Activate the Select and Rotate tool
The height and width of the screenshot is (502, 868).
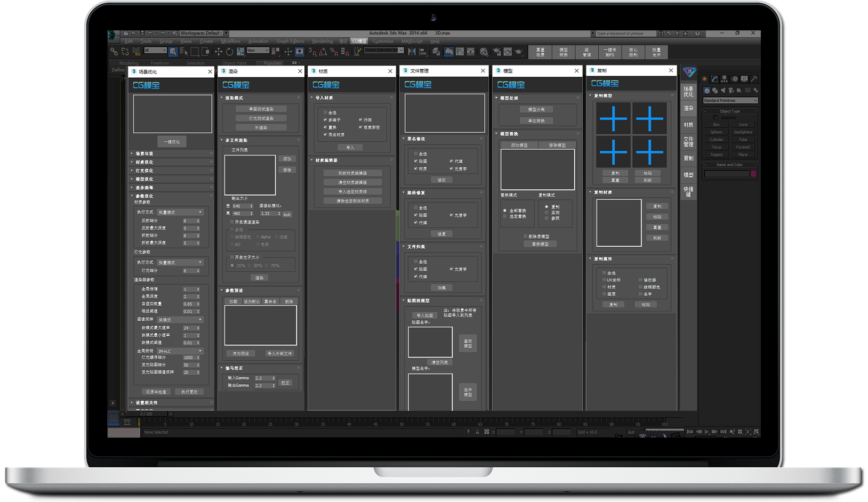[229, 52]
